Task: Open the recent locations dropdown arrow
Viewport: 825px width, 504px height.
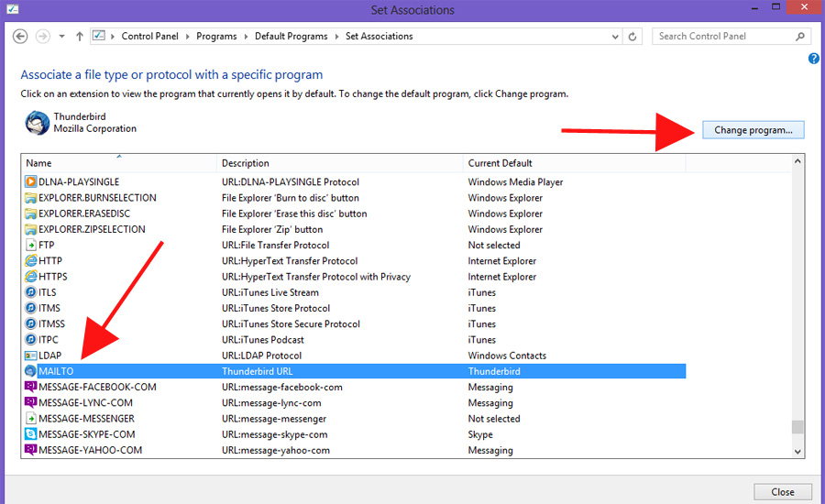Action: tap(62, 37)
